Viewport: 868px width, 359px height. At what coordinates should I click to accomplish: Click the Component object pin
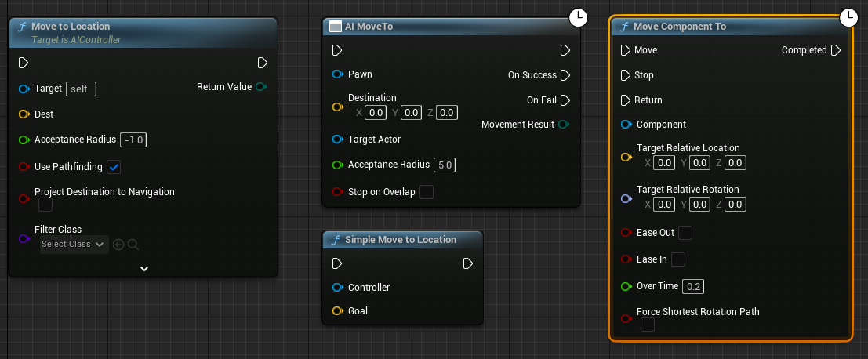coord(626,125)
